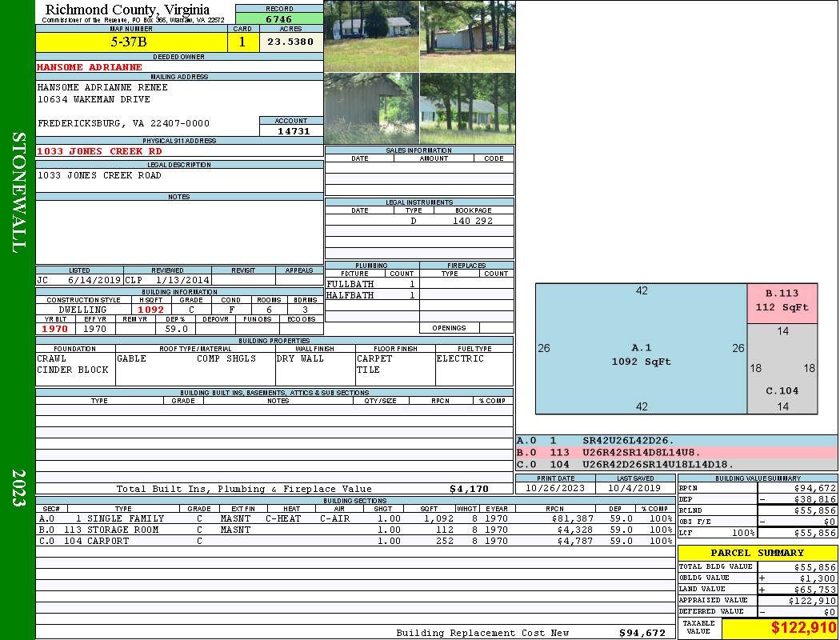Select the bottom-left shed photo
This screenshot has width=840, height=640.
click(x=371, y=109)
